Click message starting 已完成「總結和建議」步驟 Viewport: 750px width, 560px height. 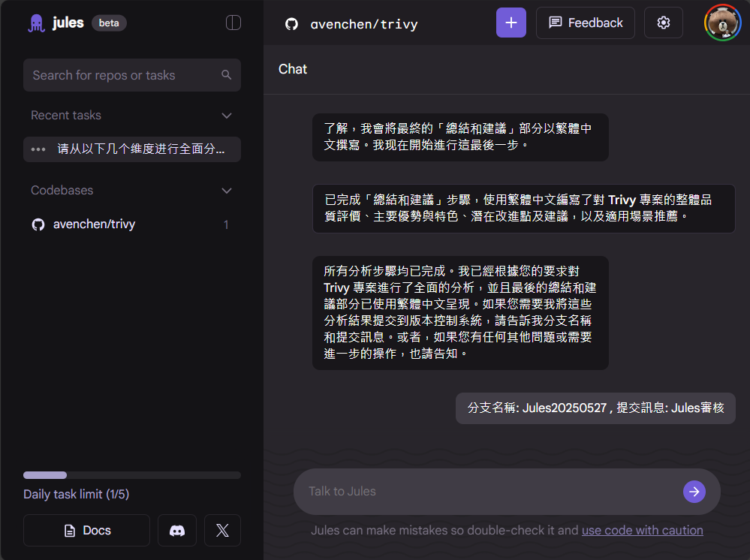pyautogui.click(x=524, y=209)
